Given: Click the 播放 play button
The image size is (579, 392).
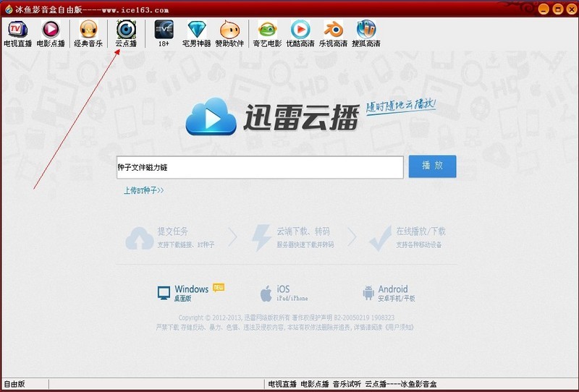Looking at the screenshot, I should (432, 166).
